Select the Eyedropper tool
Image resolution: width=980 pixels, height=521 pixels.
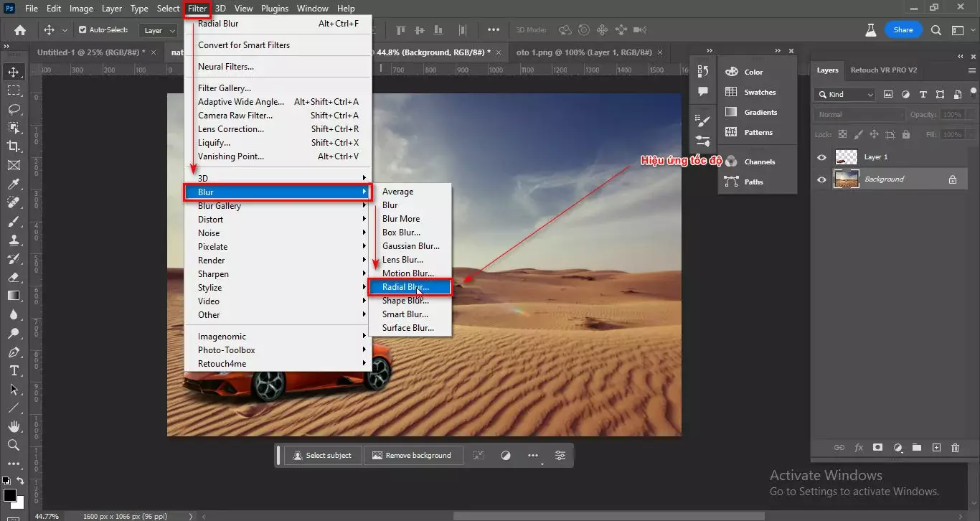[x=13, y=184]
